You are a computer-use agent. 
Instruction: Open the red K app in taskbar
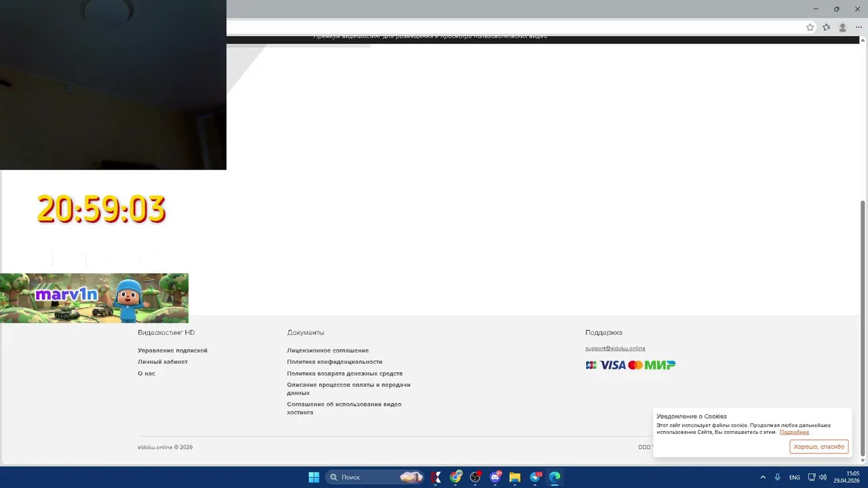pyautogui.click(x=437, y=477)
